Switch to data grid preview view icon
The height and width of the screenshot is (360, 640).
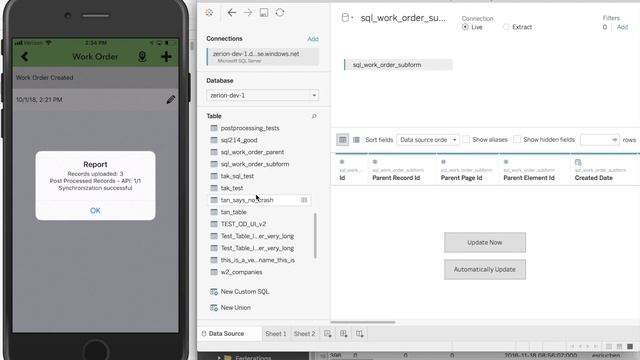[x=342, y=140]
